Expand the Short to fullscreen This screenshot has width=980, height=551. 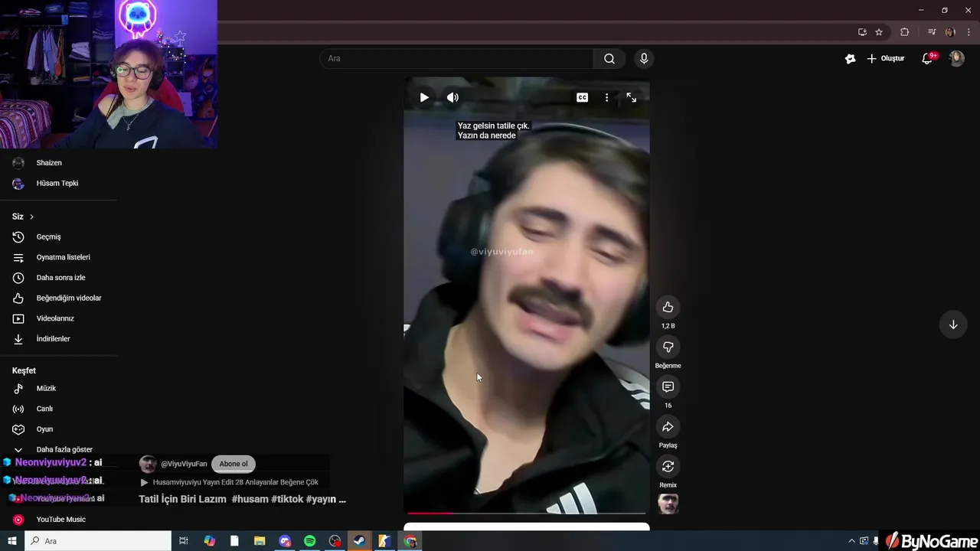[631, 97]
